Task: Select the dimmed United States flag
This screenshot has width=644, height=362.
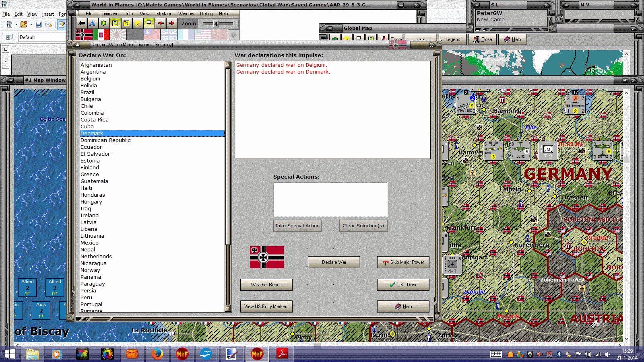Action: 203,35
